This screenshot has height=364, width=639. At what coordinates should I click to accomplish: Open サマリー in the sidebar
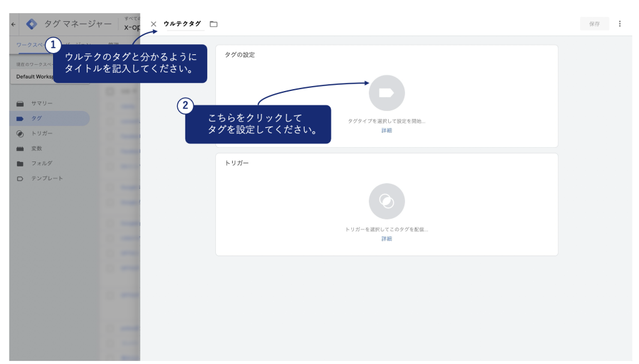(x=42, y=103)
